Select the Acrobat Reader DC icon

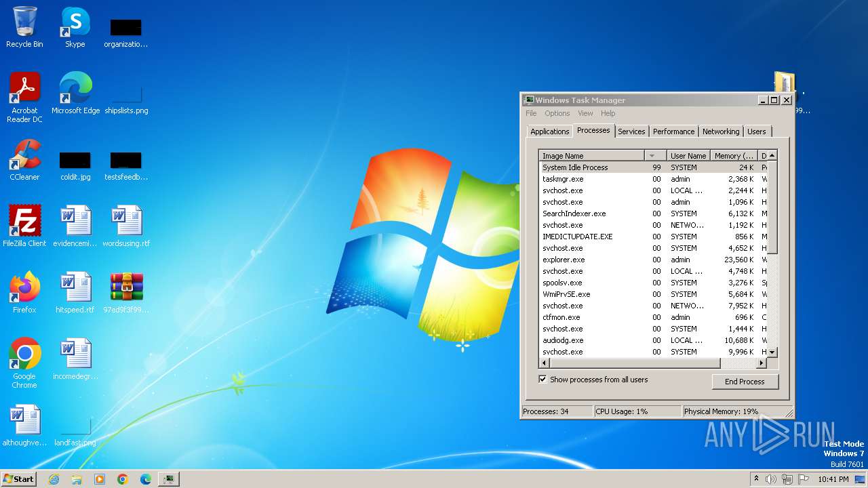pyautogui.click(x=24, y=98)
